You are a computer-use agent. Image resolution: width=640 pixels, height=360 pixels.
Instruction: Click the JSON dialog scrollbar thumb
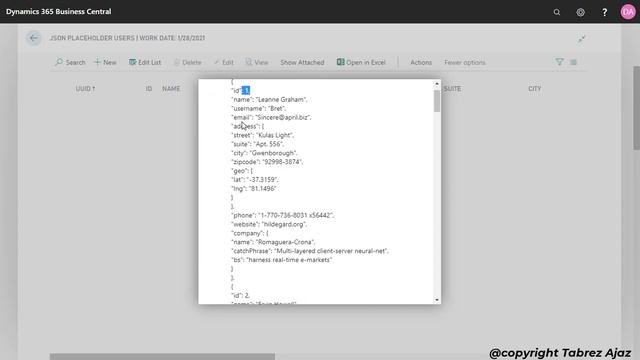pyautogui.click(x=437, y=101)
